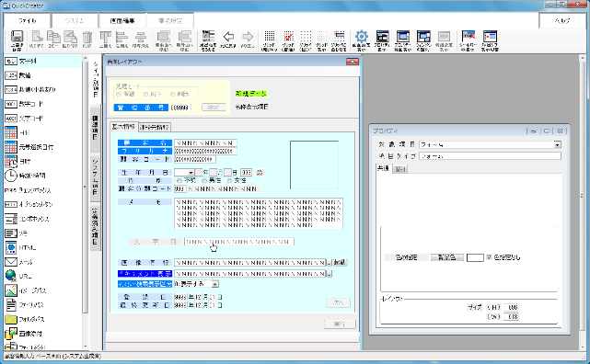Open the ファイル menu tab
This screenshot has height=364, width=590.
(27, 21)
